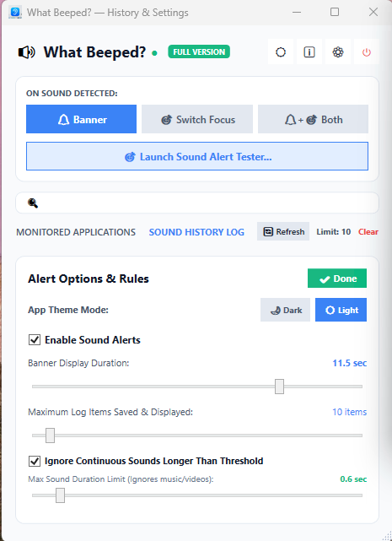The height and width of the screenshot is (541, 392).
Task: Select Light theme mode
Action: [x=341, y=310]
